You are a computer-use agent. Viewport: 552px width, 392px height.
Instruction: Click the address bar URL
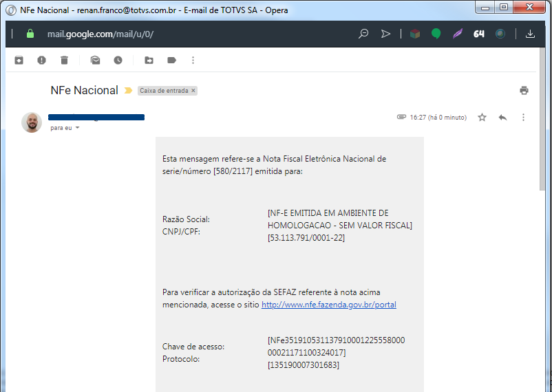tap(100, 34)
